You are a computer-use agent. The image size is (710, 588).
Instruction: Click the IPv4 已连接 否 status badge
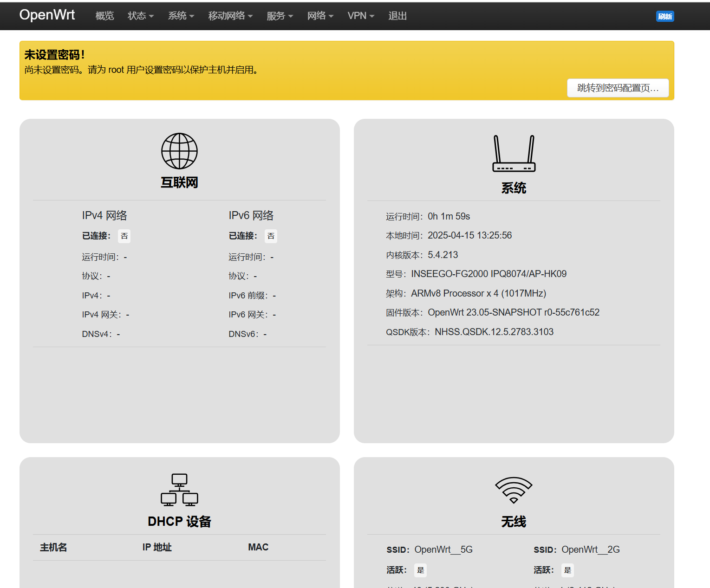pos(124,236)
